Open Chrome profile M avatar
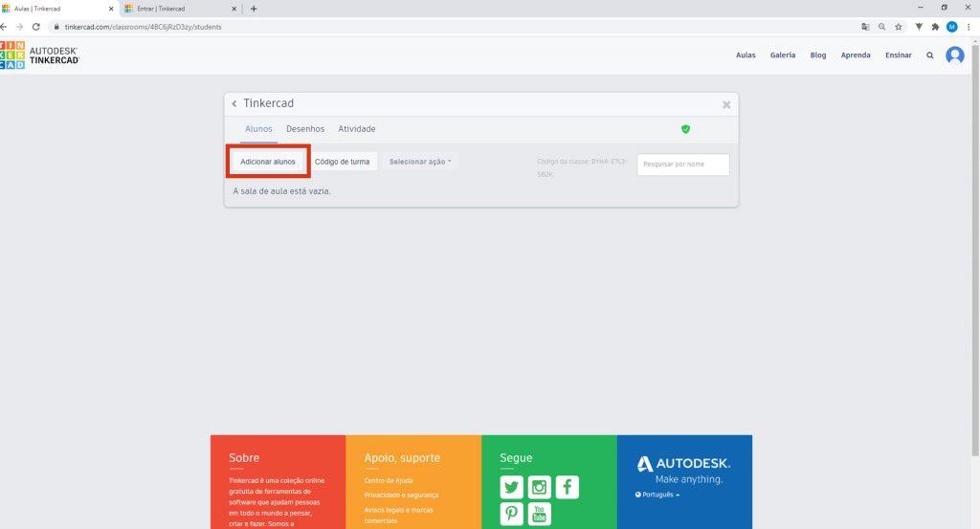 pos(952,27)
